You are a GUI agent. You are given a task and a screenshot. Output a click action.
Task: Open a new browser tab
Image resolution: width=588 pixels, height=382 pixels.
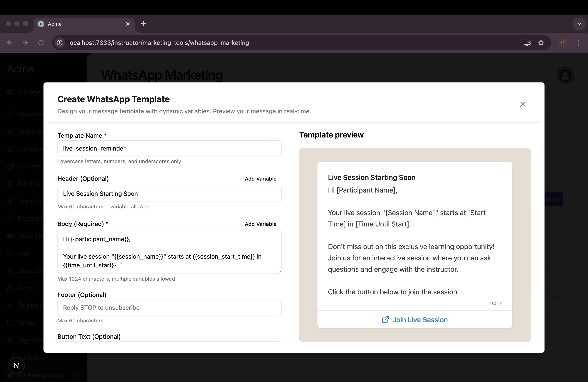pyautogui.click(x=144, y=24)
